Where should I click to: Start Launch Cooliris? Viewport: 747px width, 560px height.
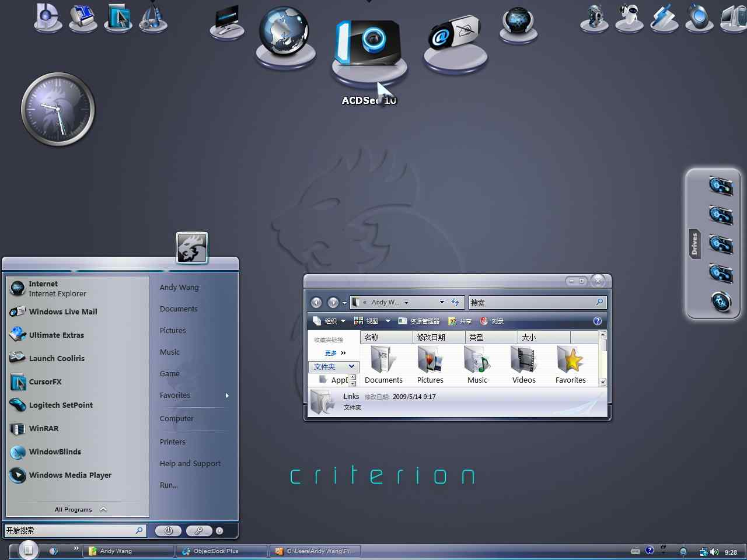(x=78, y=358)
